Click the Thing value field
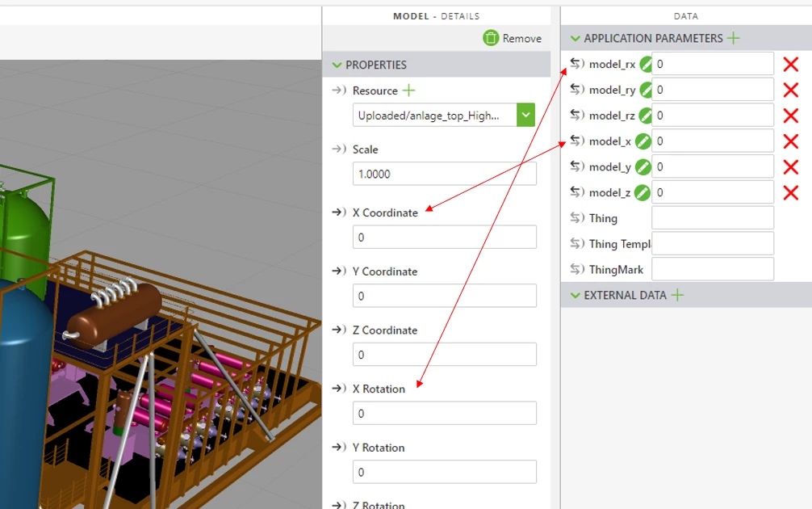The height and width of the screenshot is (509, 812). click(713, 217)
